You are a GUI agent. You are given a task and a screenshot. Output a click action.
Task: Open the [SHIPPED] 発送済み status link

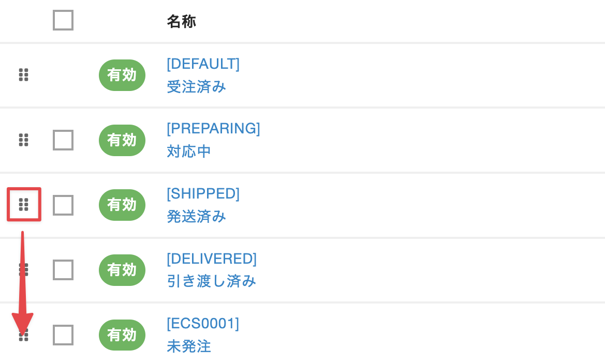tap(203, 205)
